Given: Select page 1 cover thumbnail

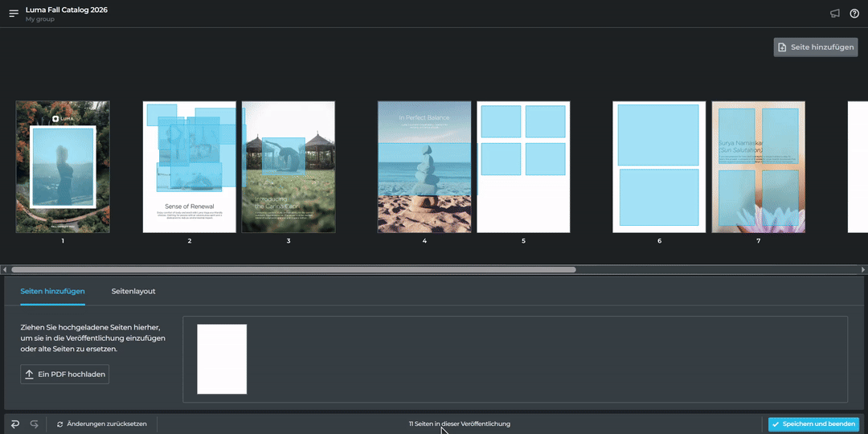Looking at the screenshot, I should tap(63, 166).
